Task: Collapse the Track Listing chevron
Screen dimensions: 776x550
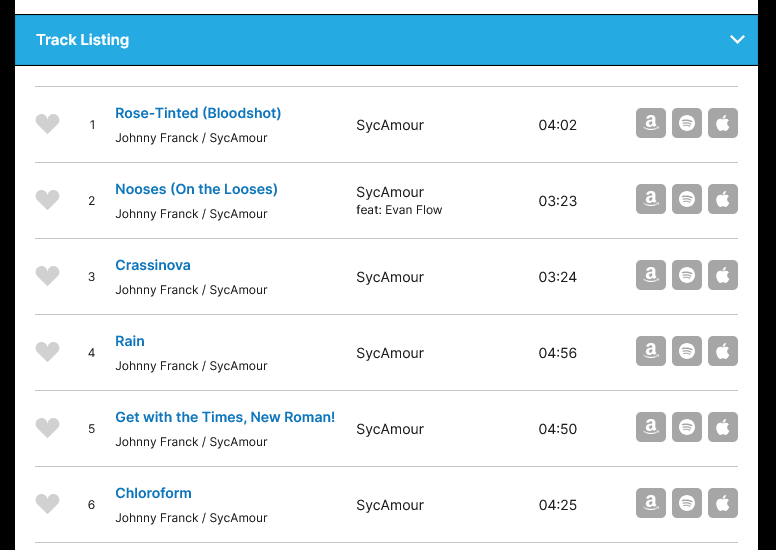Action: point(738,40)
